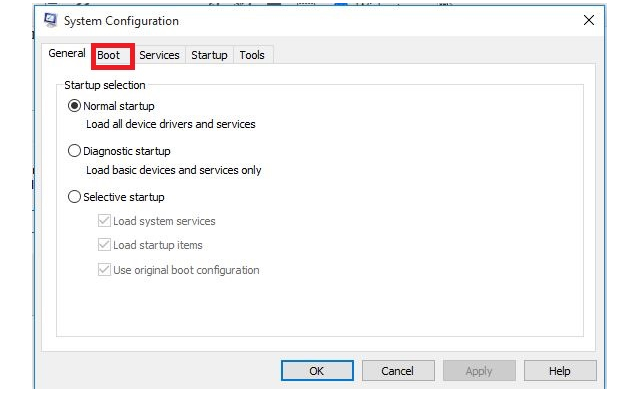
Task: Click the 'Load basic devices and services only' text
Action: [x=173, y=170]
